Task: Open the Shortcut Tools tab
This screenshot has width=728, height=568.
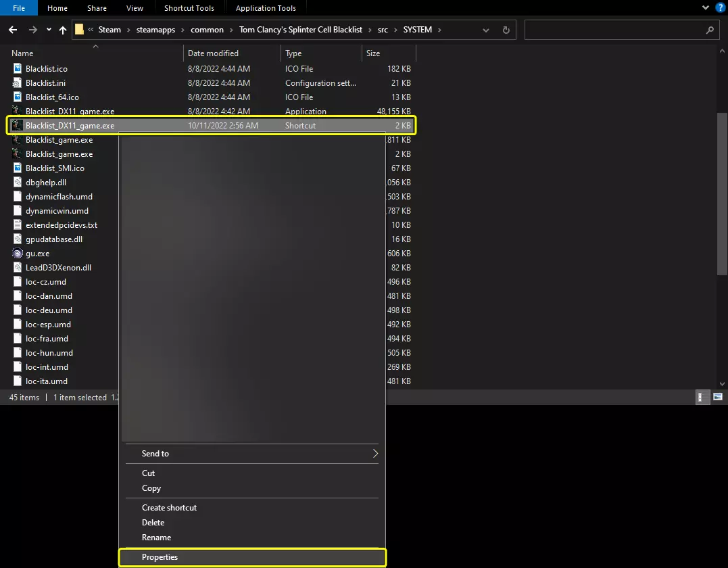Action: pos(189,8)
